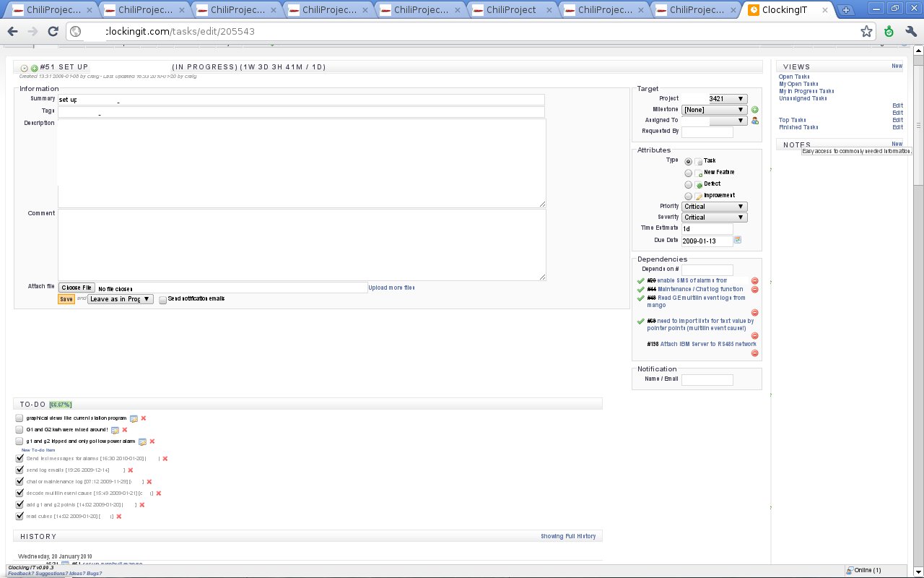Click the browser Forward arrow
The image size is (924, 578).
(32, 32)
